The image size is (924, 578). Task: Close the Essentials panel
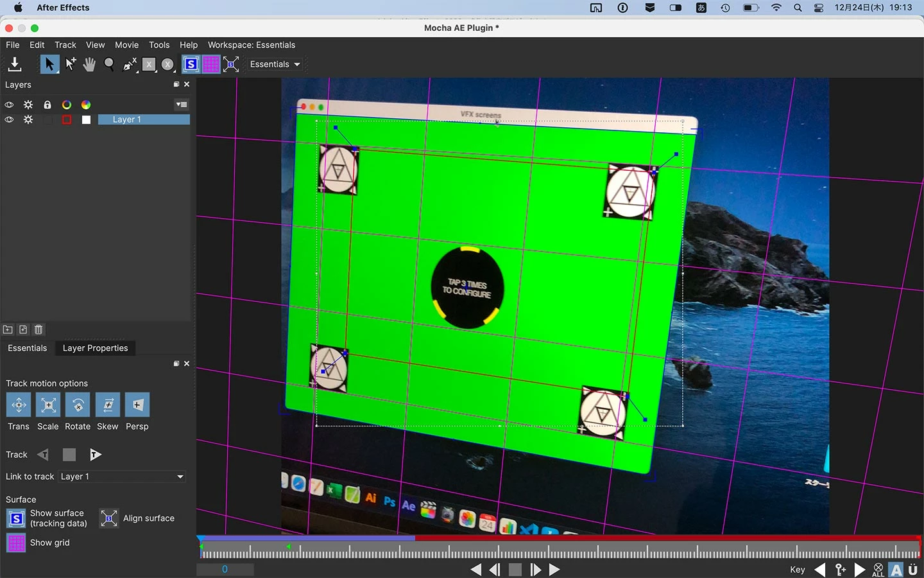187,363
